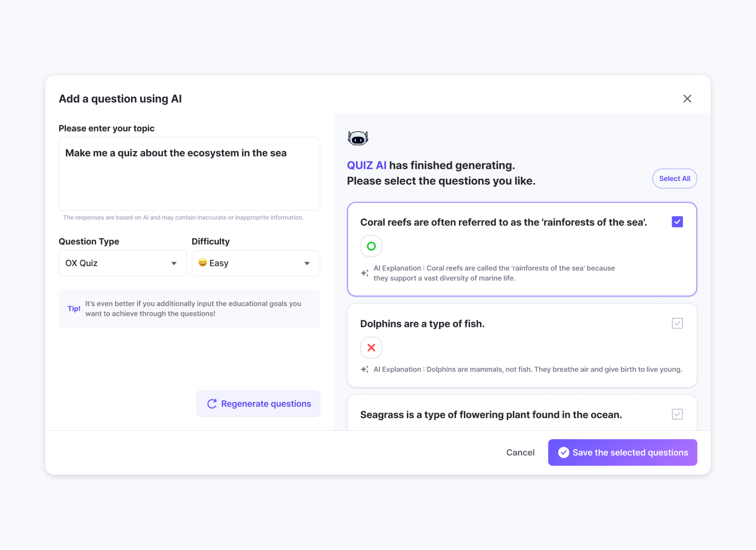
Task: Click the Easy difficulty dropdown arrow
Action: click(x=307, y=264)
